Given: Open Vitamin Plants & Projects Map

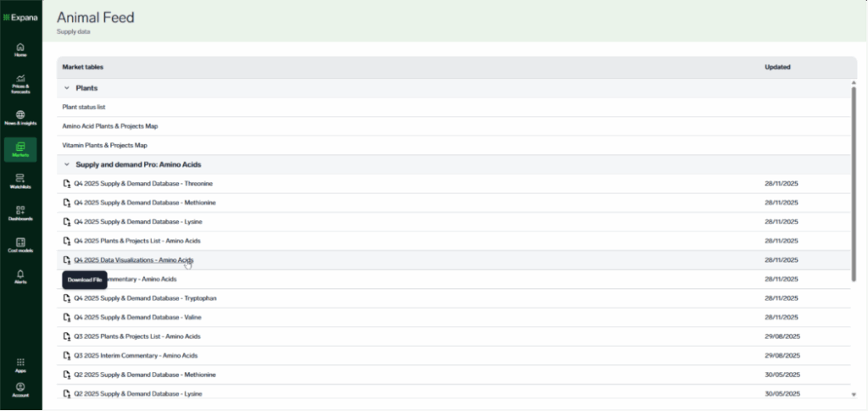Looking at the screenshot, I should (x=104, y=145).
